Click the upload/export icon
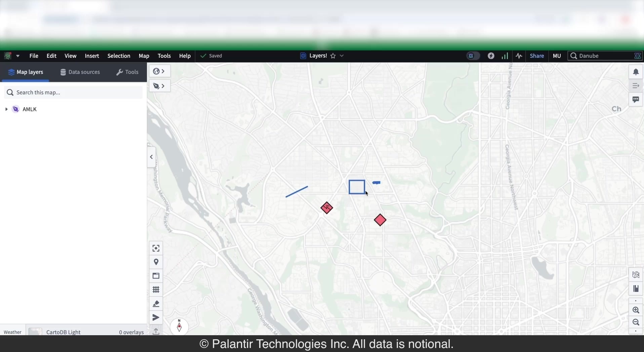Image resolution: width=644 pixels, height=352 pixels. click(156, 331)
